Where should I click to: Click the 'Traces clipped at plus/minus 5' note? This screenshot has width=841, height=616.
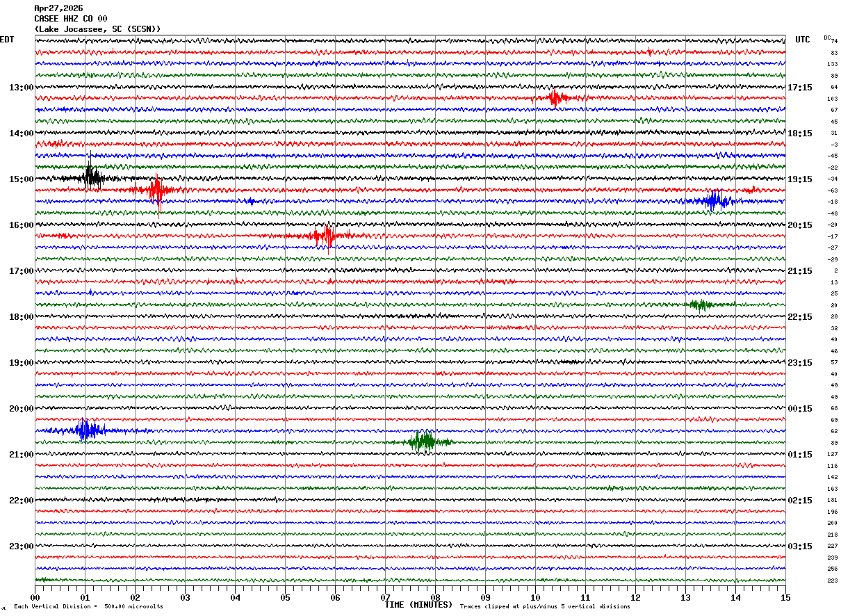coord(545,607)
